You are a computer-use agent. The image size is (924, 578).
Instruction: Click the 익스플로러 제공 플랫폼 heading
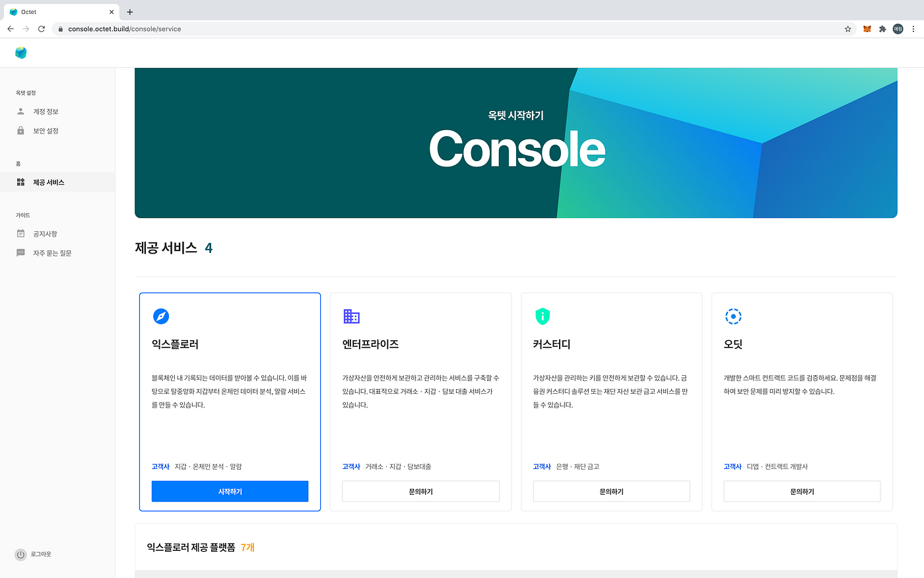click(191, 547)
